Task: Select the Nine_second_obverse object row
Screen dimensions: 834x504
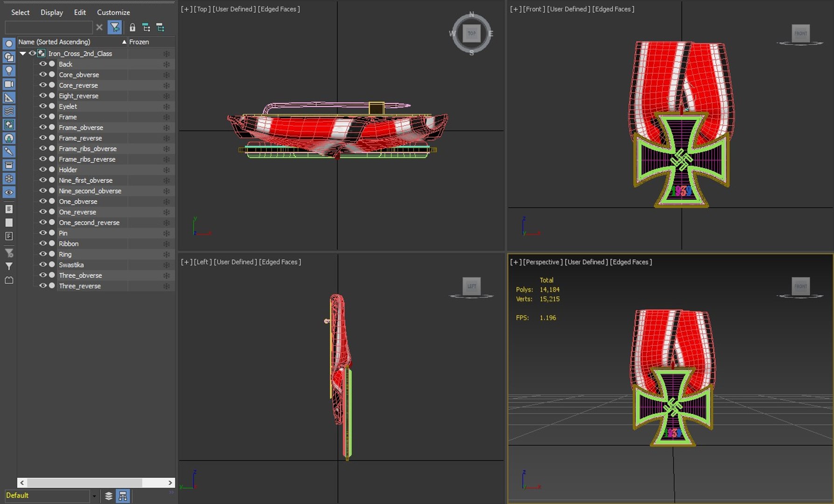Action: click(x=96, y=191)
